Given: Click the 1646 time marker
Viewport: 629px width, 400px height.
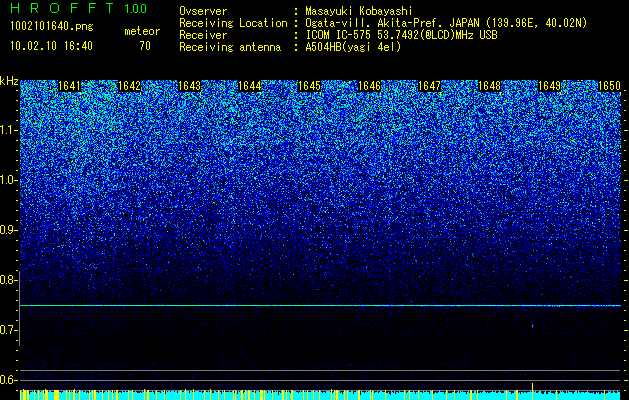Looking at the screenshot, I should (x=369, y=86).
